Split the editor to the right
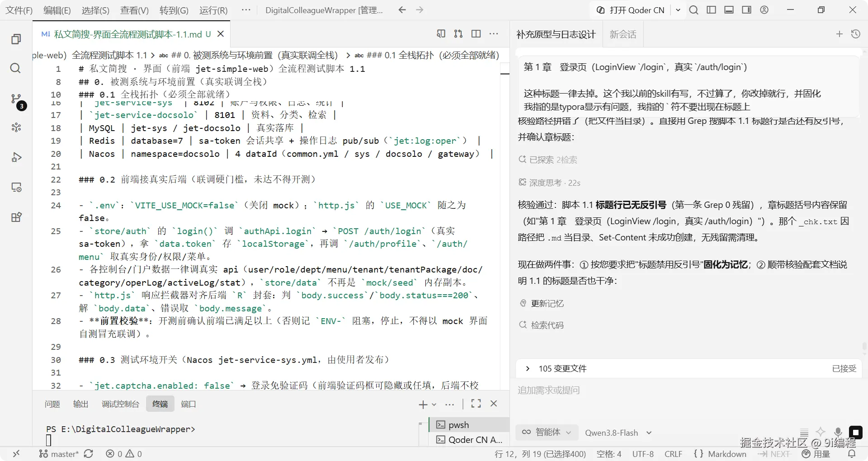 pyautogui.click(x=476, y=34)
